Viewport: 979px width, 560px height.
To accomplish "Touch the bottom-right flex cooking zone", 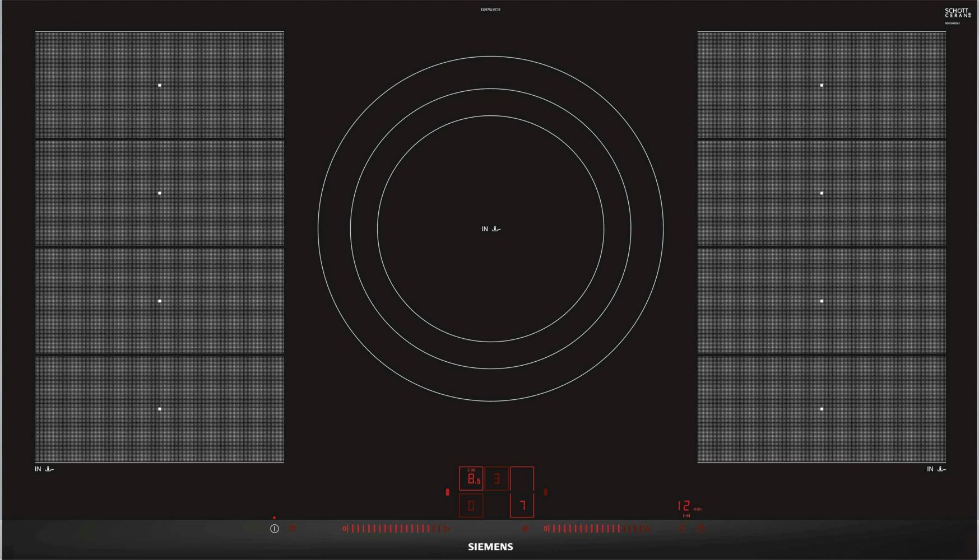I will click(822, 409).
